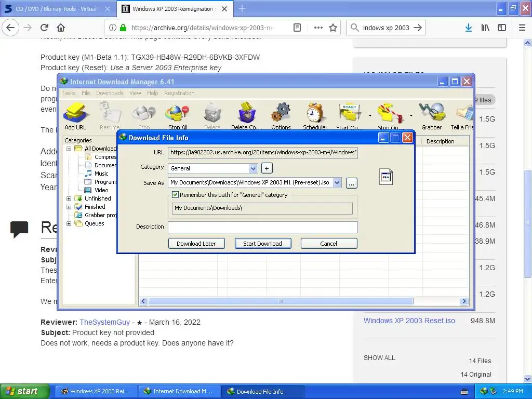Click the Stop icon in IDM toolbar
Image resolution: width=532 pixels, height=399 pixels.
point(144,116)
